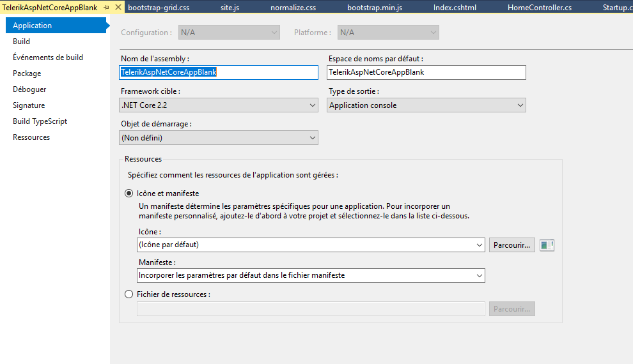Open the 'Manifeste' dropdown list
This screenshot has height=364, width=633.
click(311, 275)
